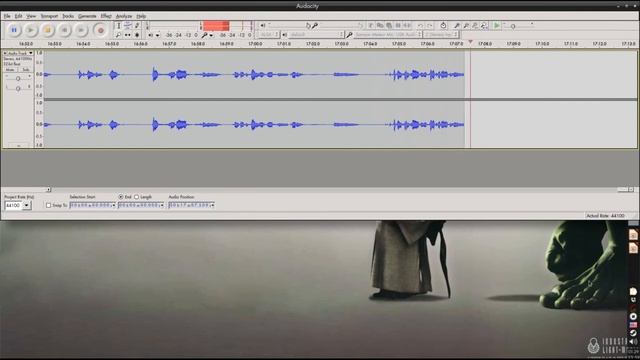Click the Trim audio icon

(x=398, y=26)
